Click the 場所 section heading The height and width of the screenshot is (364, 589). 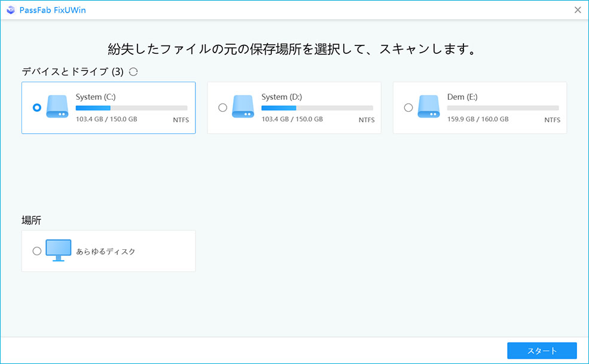[31, 221]
